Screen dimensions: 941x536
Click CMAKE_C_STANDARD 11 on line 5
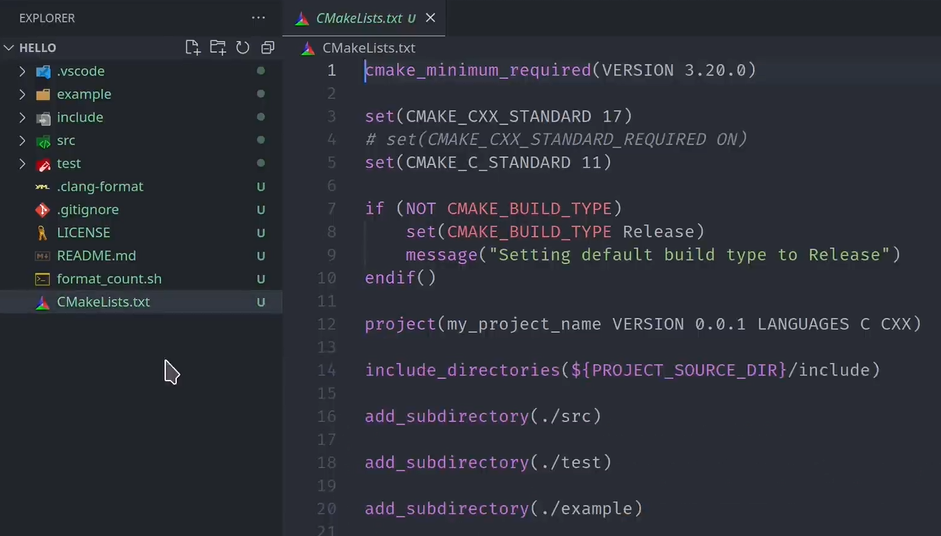(x=504, y=162)
